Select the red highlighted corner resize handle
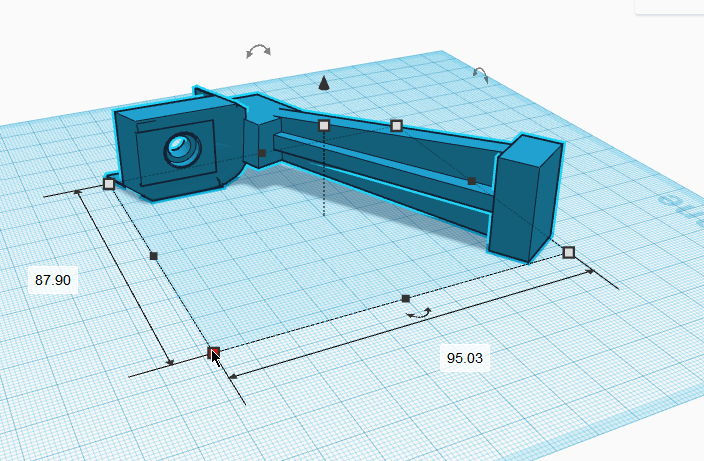The image size is (704, 461). pos(214,353)
